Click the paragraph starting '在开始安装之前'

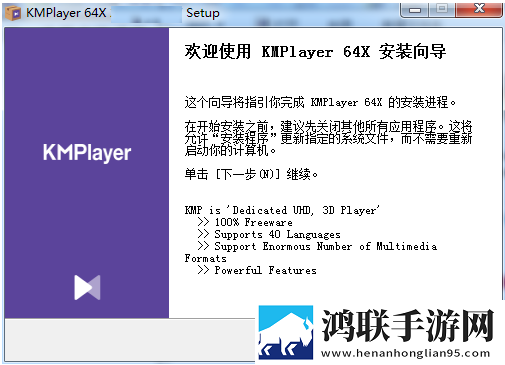pyautogui.click(x=328, y=138)
